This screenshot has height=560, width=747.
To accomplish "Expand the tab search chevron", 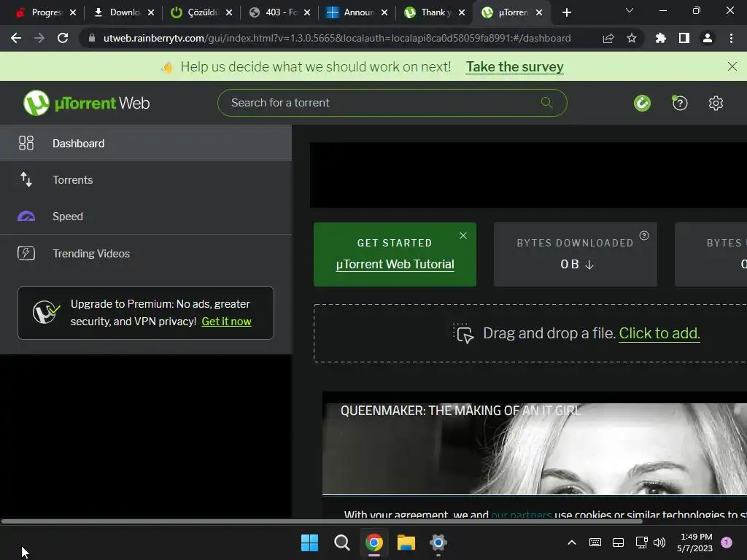I will point(630,10).
